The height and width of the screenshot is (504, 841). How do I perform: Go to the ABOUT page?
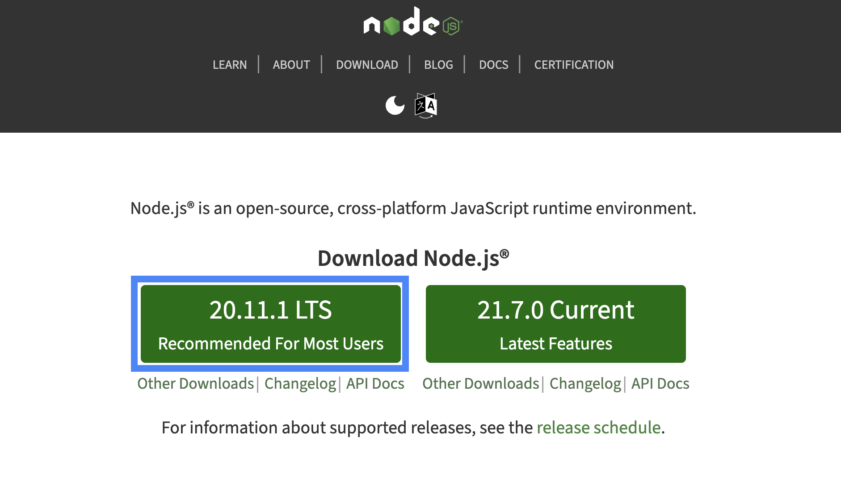point(291,65)
